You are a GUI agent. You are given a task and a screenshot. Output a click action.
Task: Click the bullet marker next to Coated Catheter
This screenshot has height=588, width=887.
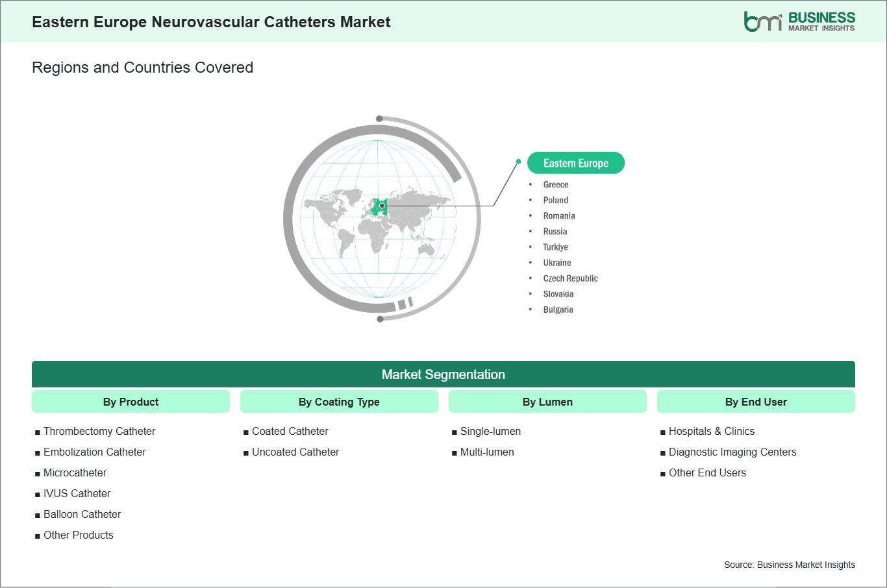click(x=245, y=432)
